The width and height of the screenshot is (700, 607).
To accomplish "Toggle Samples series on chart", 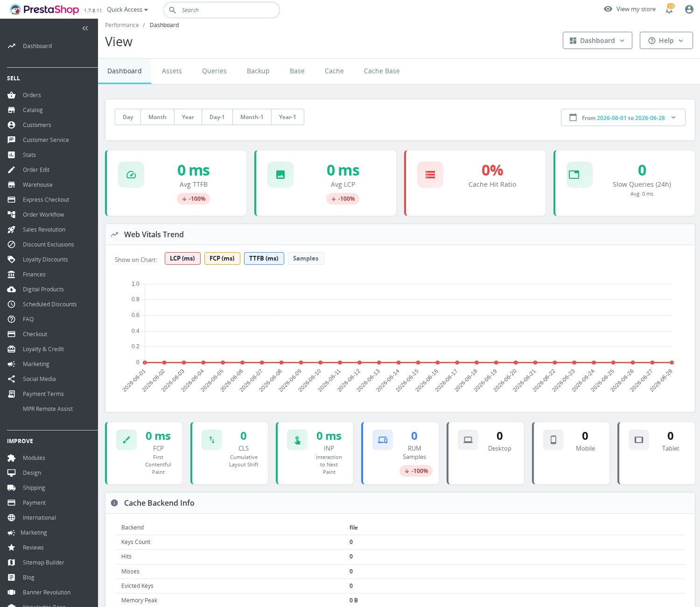I will [306, 258].
